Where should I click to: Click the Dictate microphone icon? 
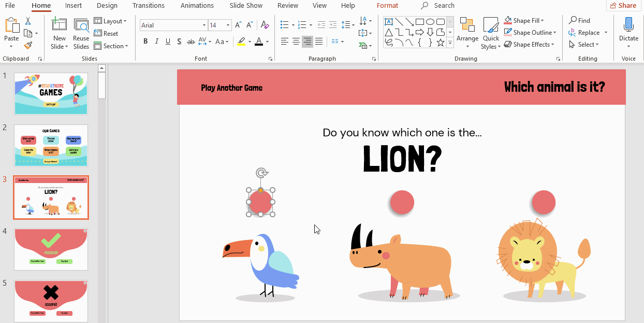tap(628, 24)
